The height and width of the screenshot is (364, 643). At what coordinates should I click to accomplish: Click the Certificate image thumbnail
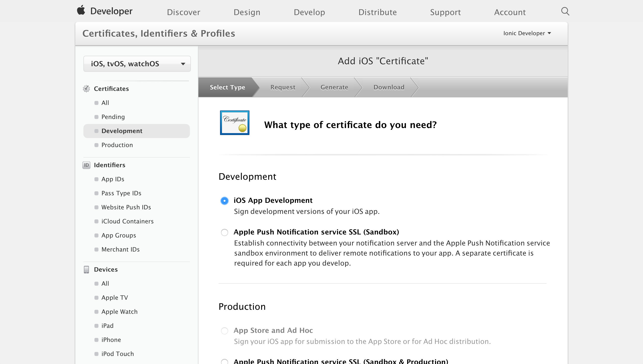coord(235,123)
